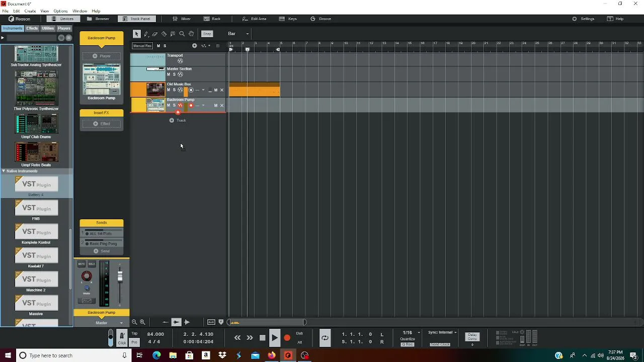Open the Amazon icon in the taskbar
The width and height of the screenshot is (644, 362).
(206, 355)
